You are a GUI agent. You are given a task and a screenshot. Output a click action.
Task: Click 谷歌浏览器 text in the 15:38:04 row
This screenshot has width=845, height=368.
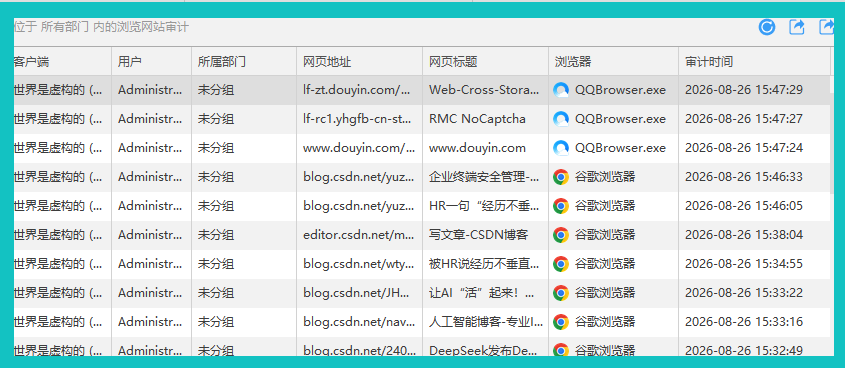coord(605,235)
